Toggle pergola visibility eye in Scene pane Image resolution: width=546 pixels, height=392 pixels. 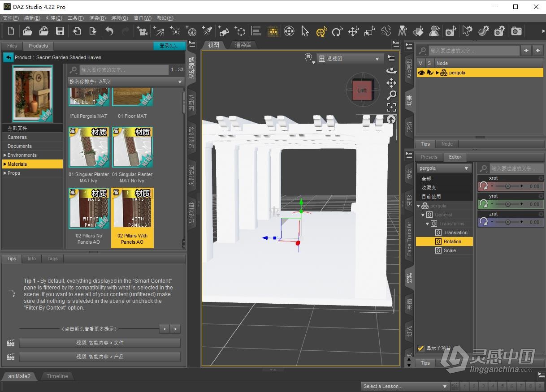coord(420,73)
